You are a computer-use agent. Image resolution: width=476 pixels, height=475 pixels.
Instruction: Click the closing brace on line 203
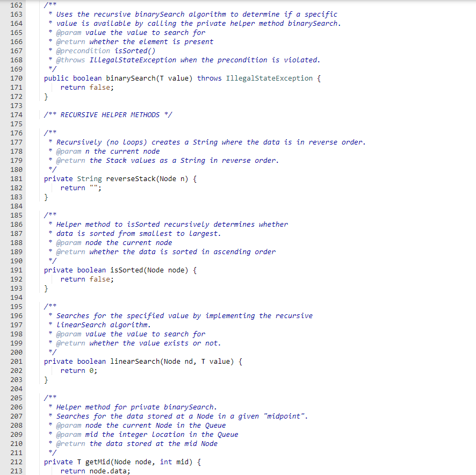pyautogui.click(x=45, y=379)
